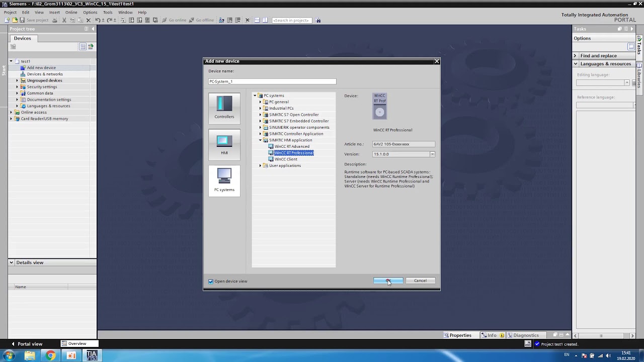Click the Accessible devices icon
This screenshot has width=644, height=362.
[221, 20]
